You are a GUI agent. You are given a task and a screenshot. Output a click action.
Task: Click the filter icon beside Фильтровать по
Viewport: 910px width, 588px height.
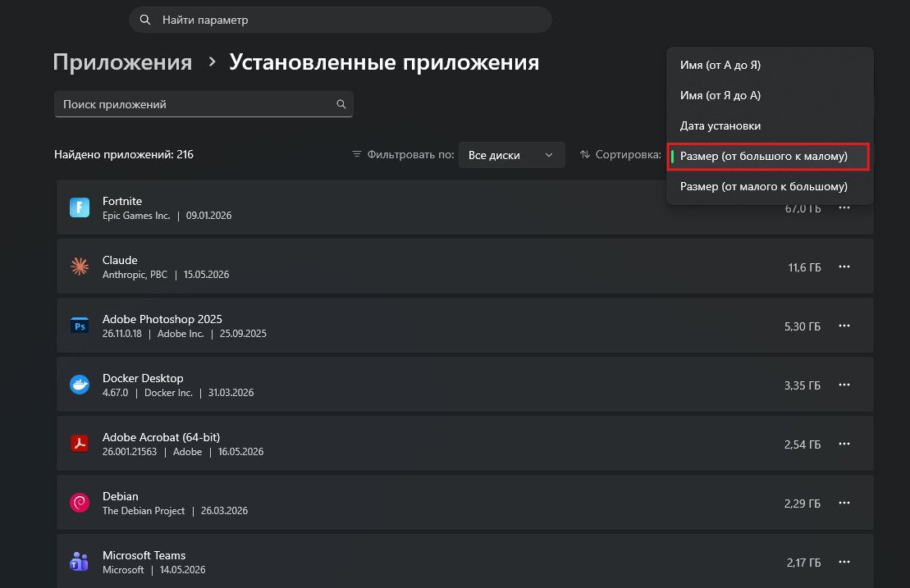356,154
